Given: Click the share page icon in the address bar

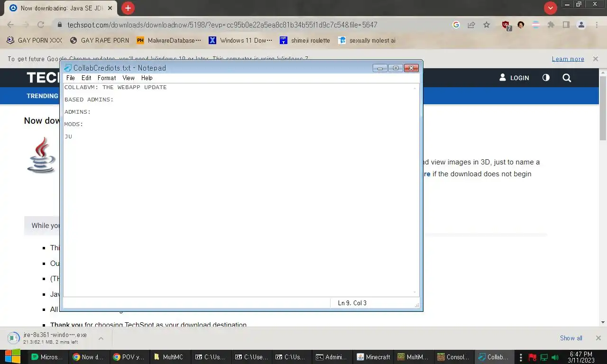Looking at the screenshot, I should pyautogui.click(x=471, y=25).
